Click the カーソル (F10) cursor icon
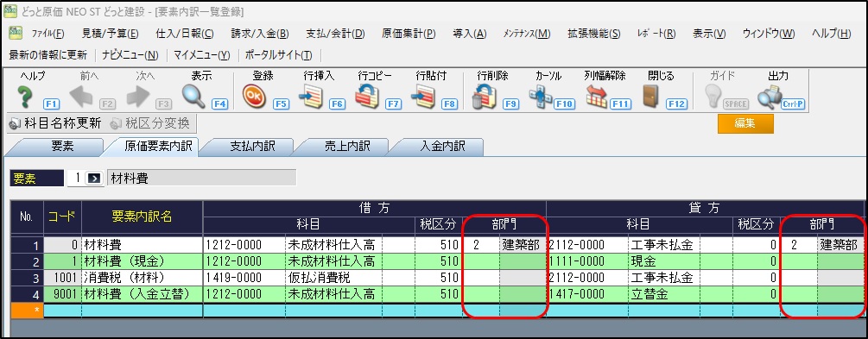 tap(540, 97)
